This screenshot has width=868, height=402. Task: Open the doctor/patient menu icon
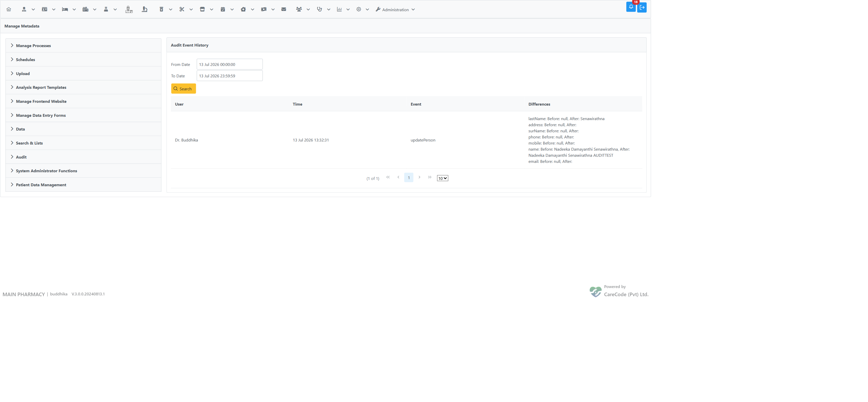tap(24, 9)
